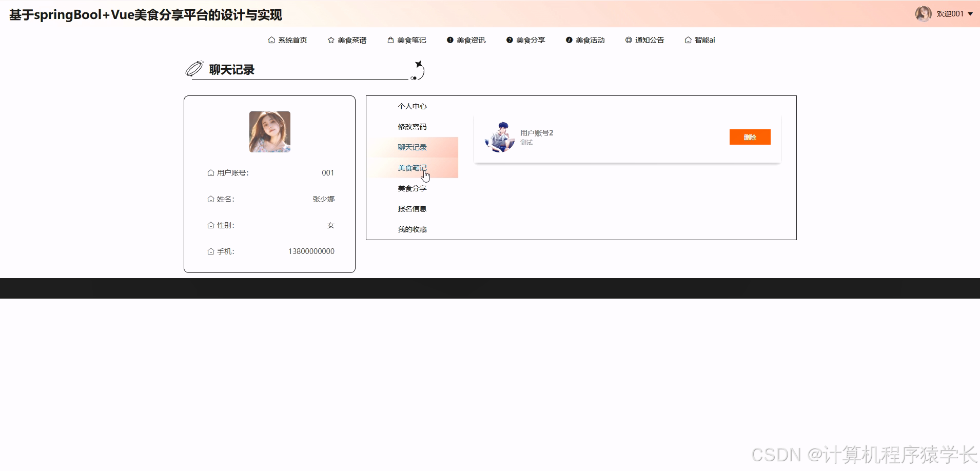The height and width of the screenshot is (471, 980).
Task: Click the orange 删除 button
Action: [750, 136]
